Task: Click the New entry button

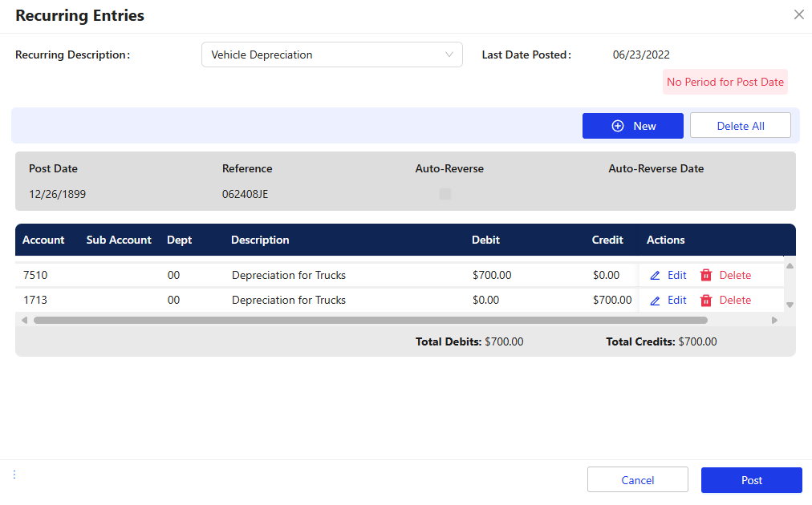Action: [633, 126]
